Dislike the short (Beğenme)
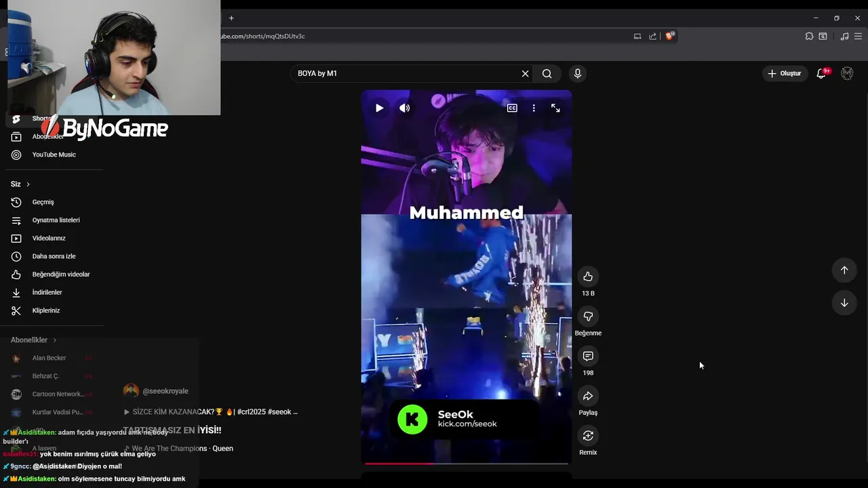The width and height of the screenshot is (868, 488). (588, 317)
